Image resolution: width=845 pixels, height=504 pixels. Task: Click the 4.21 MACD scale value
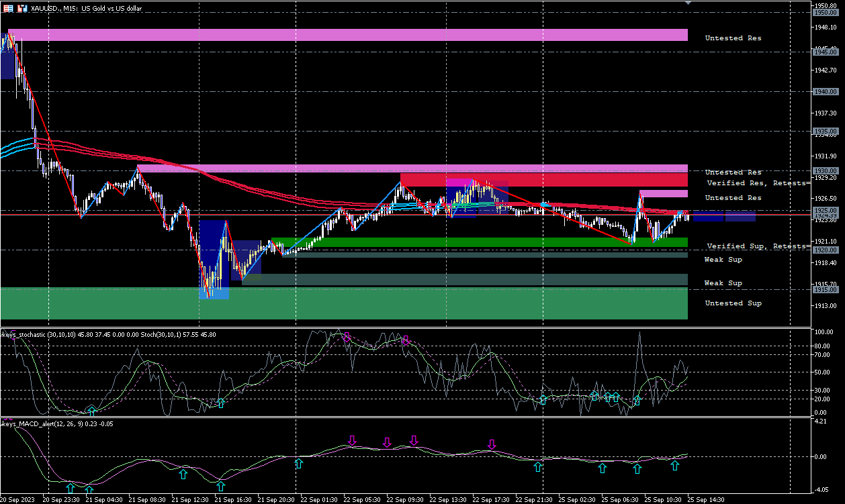pyautogui.click(x=819, y=421)
